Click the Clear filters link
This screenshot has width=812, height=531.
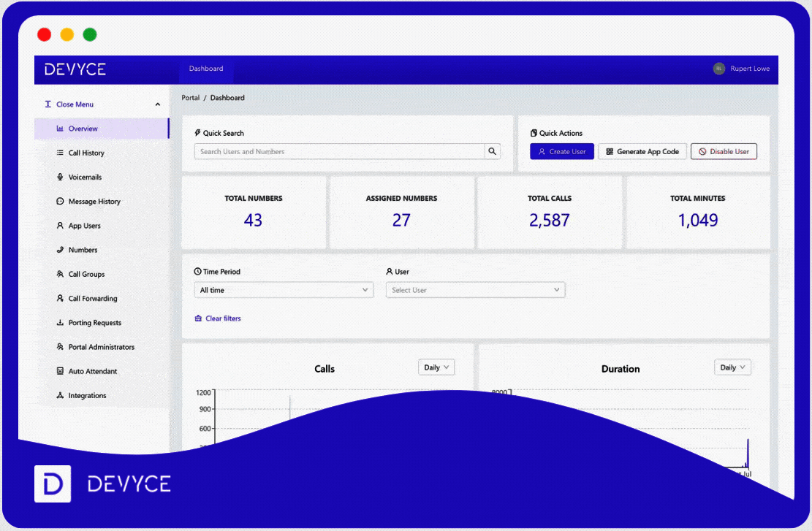click(x=217, y=319)
